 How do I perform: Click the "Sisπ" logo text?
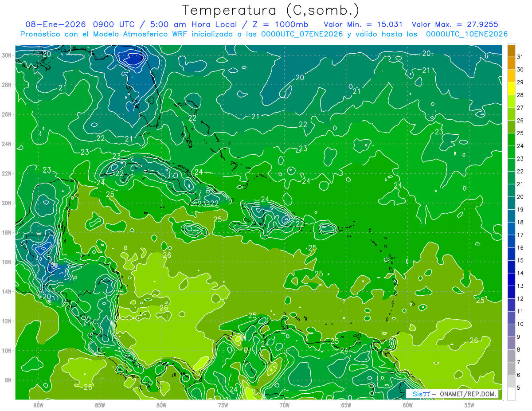(x=421, y=394)
